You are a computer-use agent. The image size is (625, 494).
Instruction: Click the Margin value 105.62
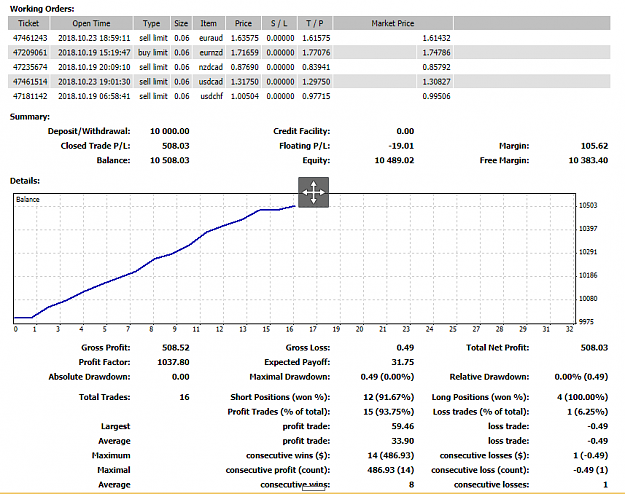pos(594,146)
